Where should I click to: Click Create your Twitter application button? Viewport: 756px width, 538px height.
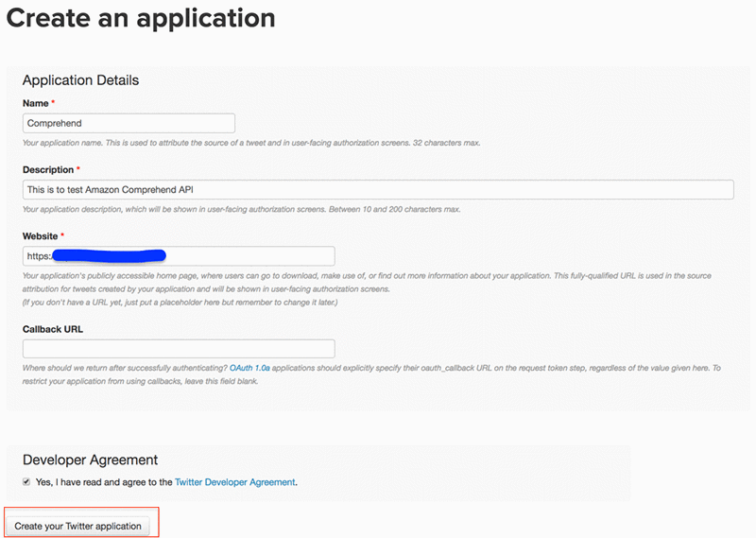click(x=78, y=526)
